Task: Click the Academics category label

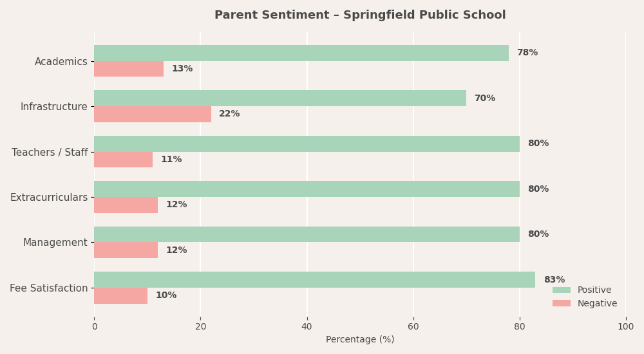Action: (x=61, y=62)
